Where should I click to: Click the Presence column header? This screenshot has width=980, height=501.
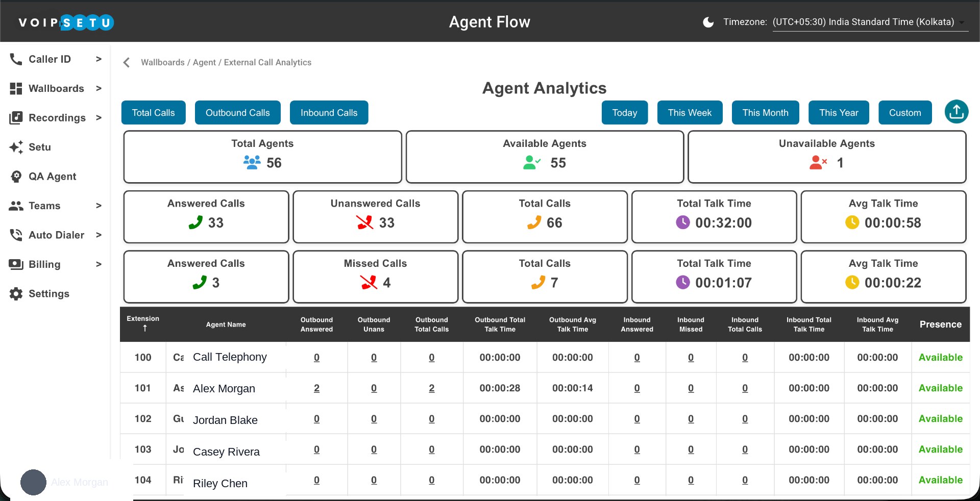(x=941, y=324)
